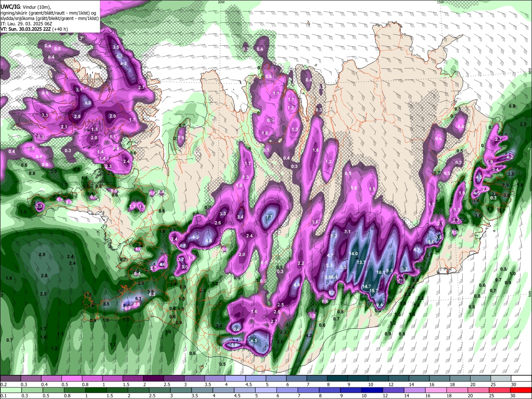532x399 pixels.
Task: Click the 3.7 value on the map
Action: [x=181, y=259]
